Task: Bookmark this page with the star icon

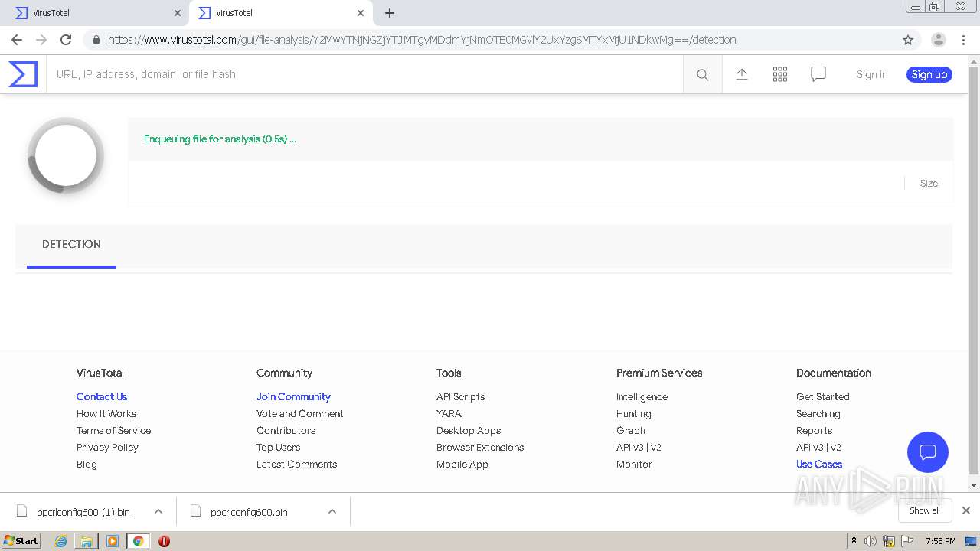Action: tap(908, 40)
